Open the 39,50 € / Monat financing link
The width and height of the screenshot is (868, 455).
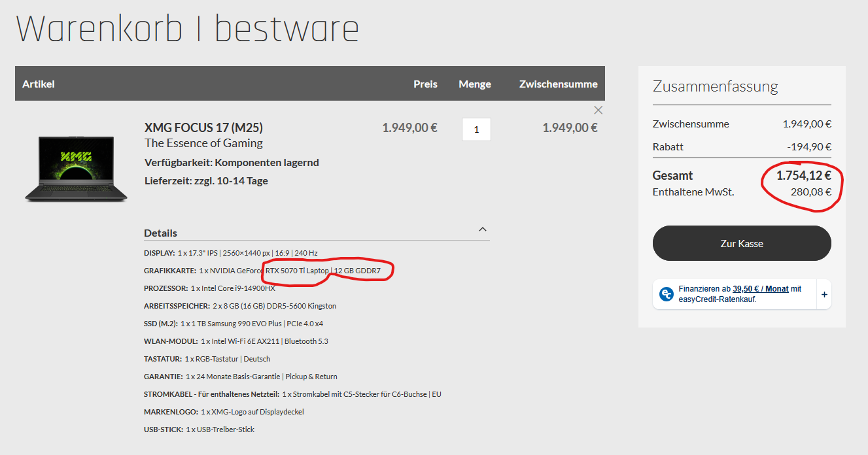760,288
